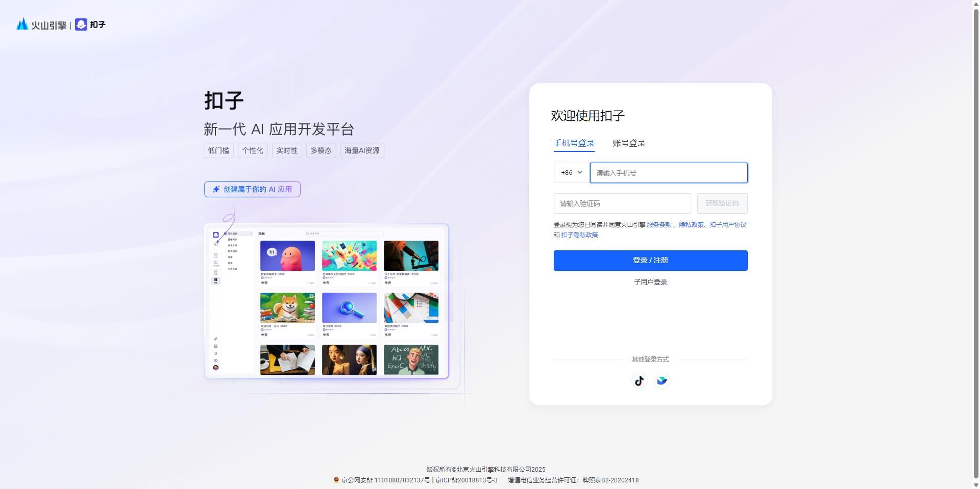Click the 获取验证码 button
980x489 pixels.
click(x=722, y=203)
